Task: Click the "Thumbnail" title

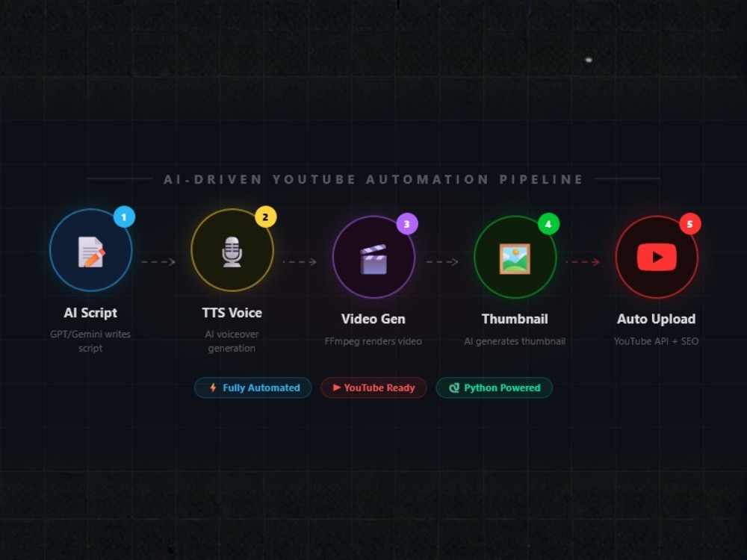Action: 515,319
